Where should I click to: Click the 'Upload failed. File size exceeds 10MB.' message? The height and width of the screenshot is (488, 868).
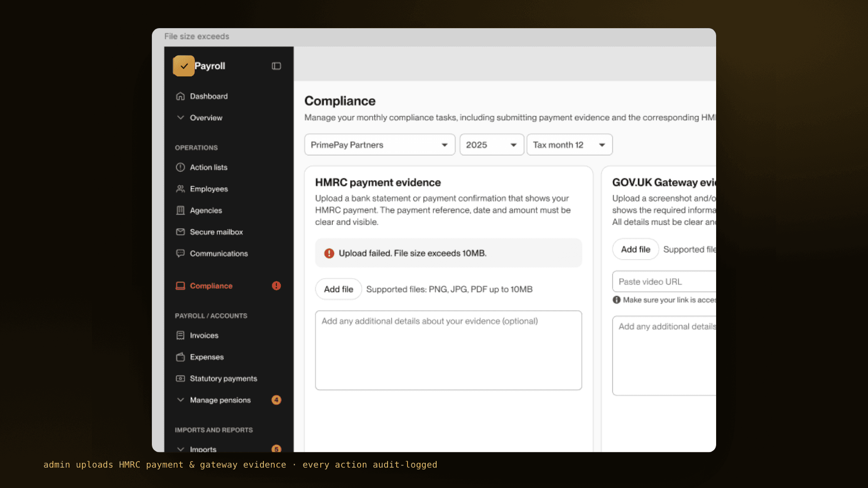pos(448,253)
